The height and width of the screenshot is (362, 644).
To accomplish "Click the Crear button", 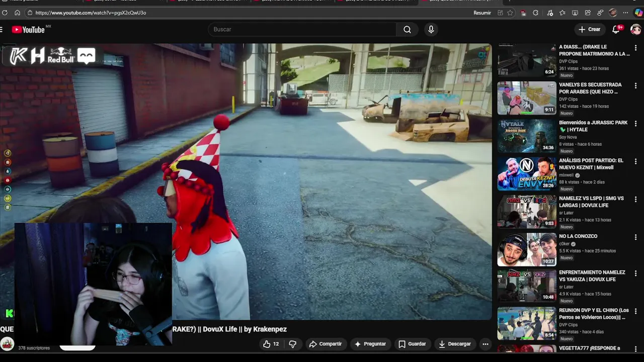I will pos(589,30).
